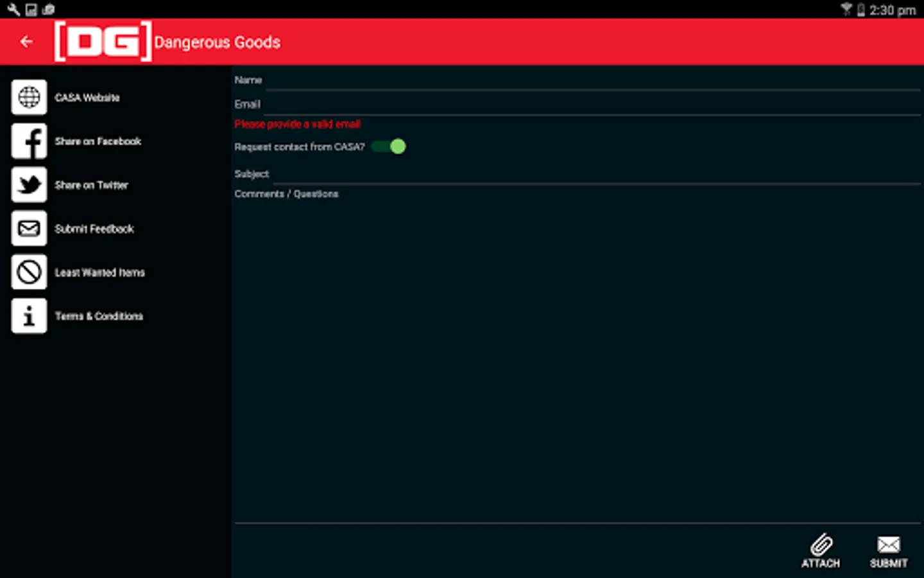
Task: Focus the Name input field
Action: tap(594, 81)
